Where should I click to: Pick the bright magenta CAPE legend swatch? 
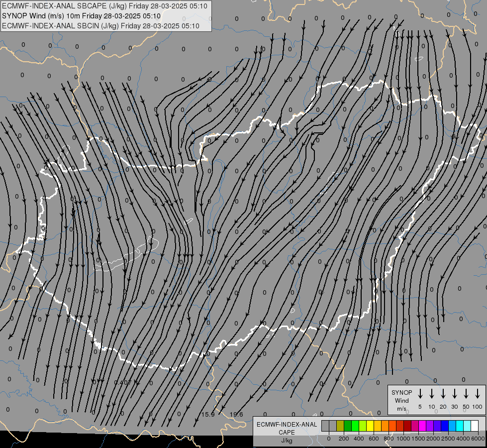tap(423, 426)
